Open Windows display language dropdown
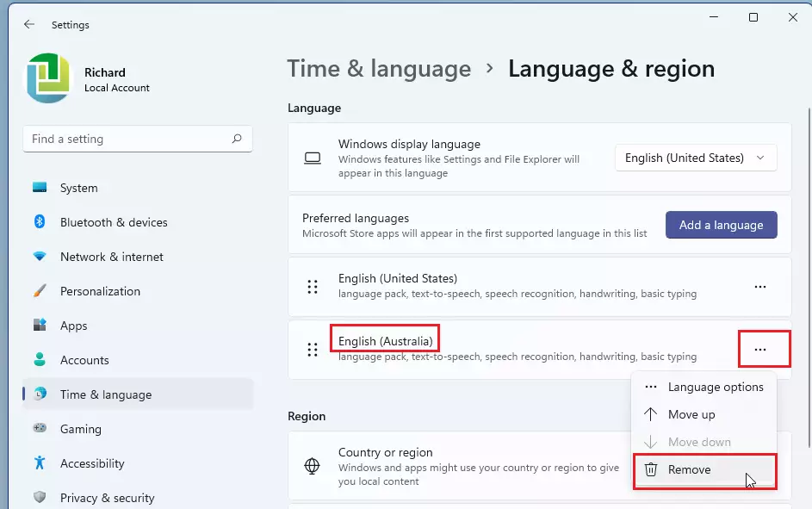This screenshot has width=812, height=509. [x=696, y=158]
